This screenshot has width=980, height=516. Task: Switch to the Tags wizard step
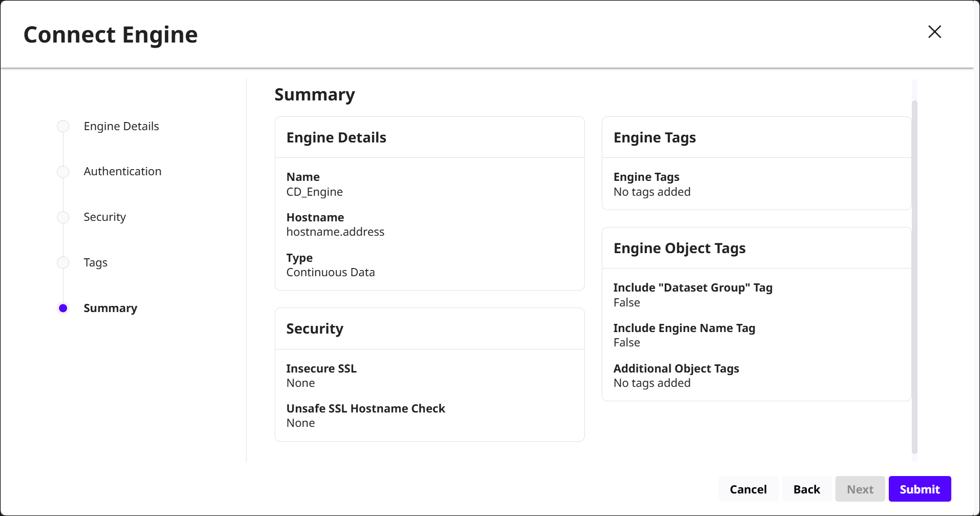point(95,263)
